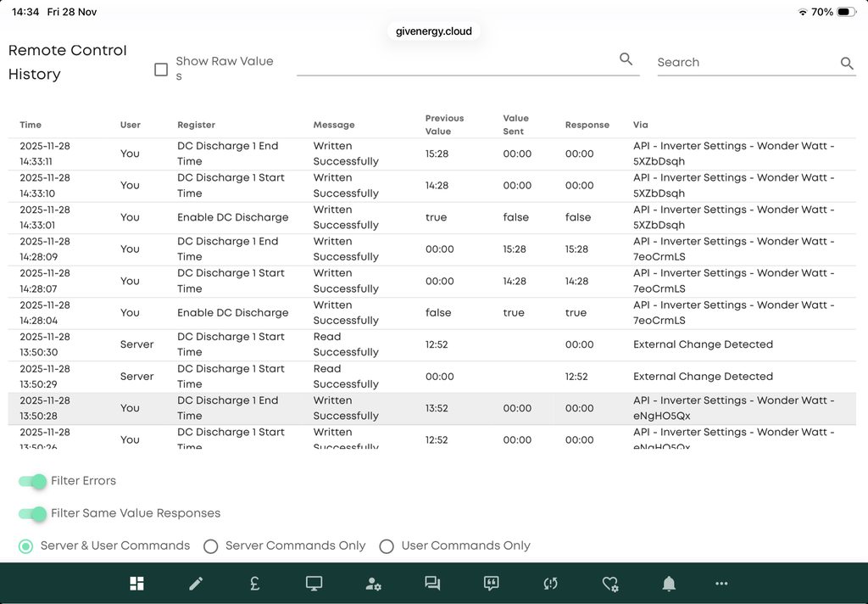Sort by the Time column header
This screenshot has height=604, width=868.
(x=31, y=125)
